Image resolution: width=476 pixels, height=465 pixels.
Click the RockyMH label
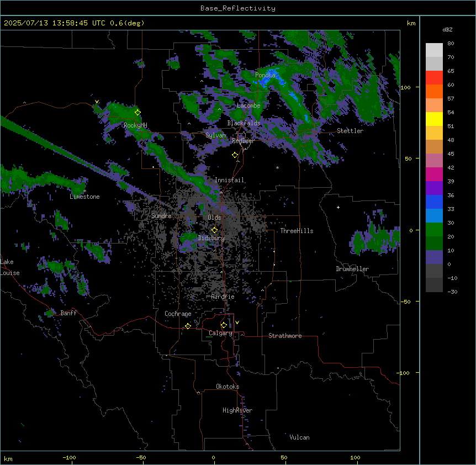coord(135,125)
